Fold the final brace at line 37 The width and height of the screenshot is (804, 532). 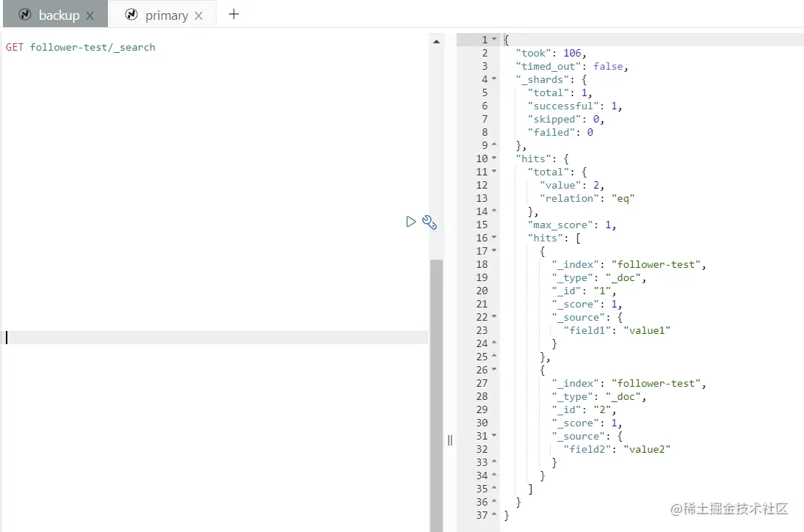point(494,515)
